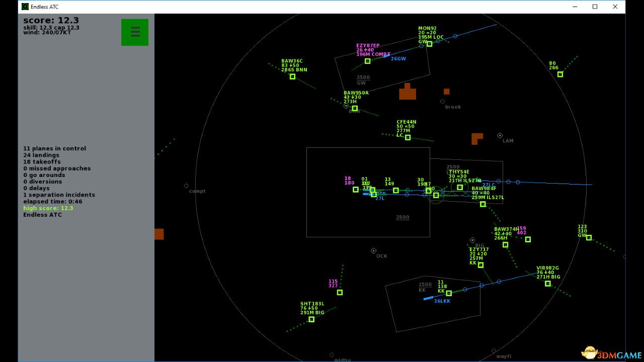644x362 pixels.
Task: Pick the CFE44N aircraft marker
Action: click(x=408, y=137)
